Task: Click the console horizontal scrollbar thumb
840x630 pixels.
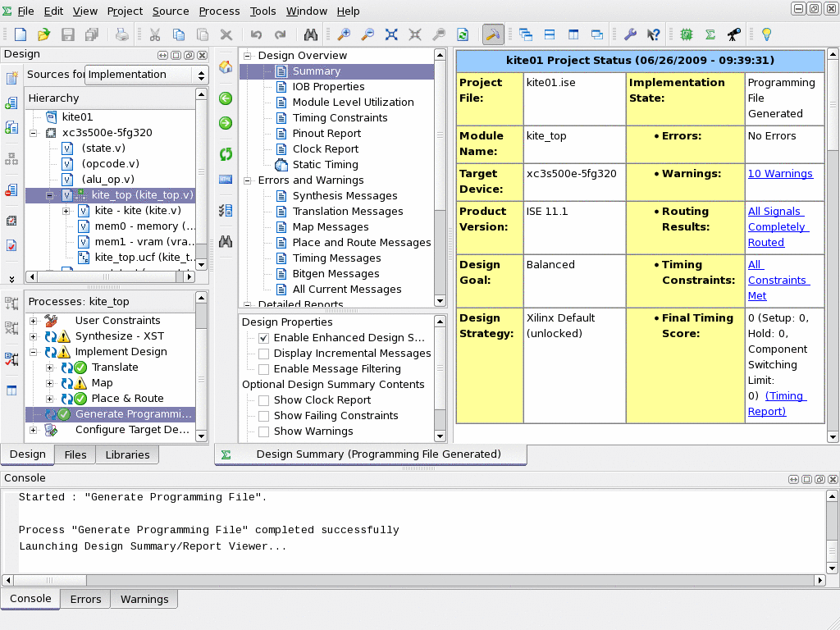Action: point(50,580)
